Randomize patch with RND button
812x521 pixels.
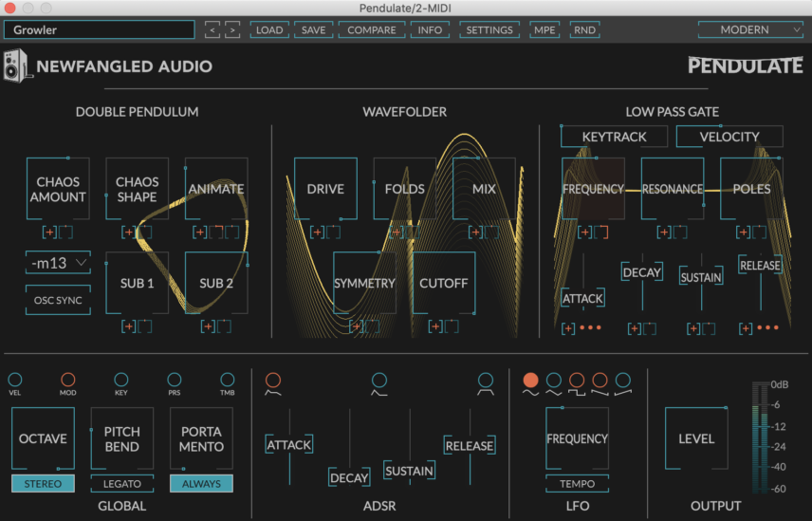[584, 30]
